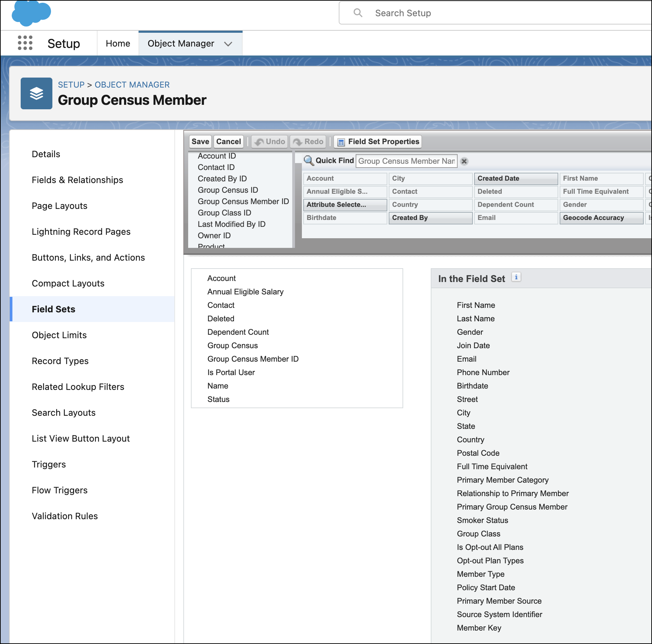652x644 pixels.
Task: Select Created By ID in the lookup list
Action: (x=222, y=179)
